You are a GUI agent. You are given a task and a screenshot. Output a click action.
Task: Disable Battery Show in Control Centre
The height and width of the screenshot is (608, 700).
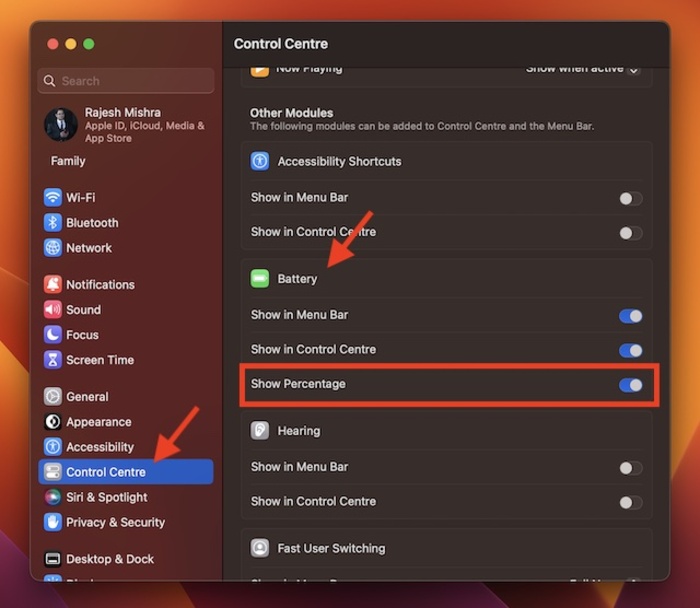pos(631,350)
